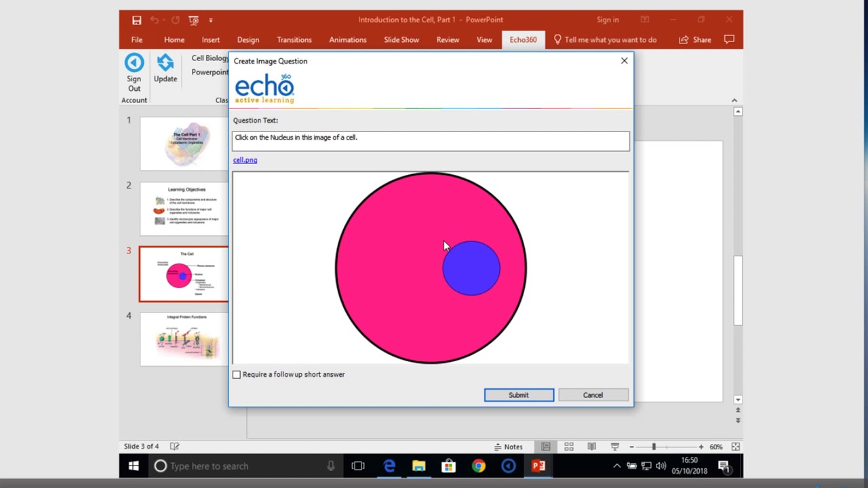Toggle the Notes pane in the status bar
The height and width of the screenshot is (488, 868).
[x=509, y=447]
